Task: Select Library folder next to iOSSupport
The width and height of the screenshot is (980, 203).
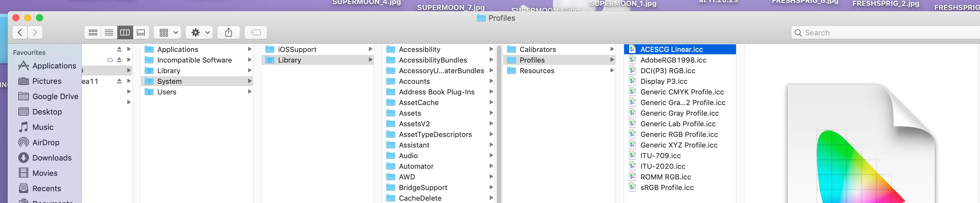Action: point(318,60)
